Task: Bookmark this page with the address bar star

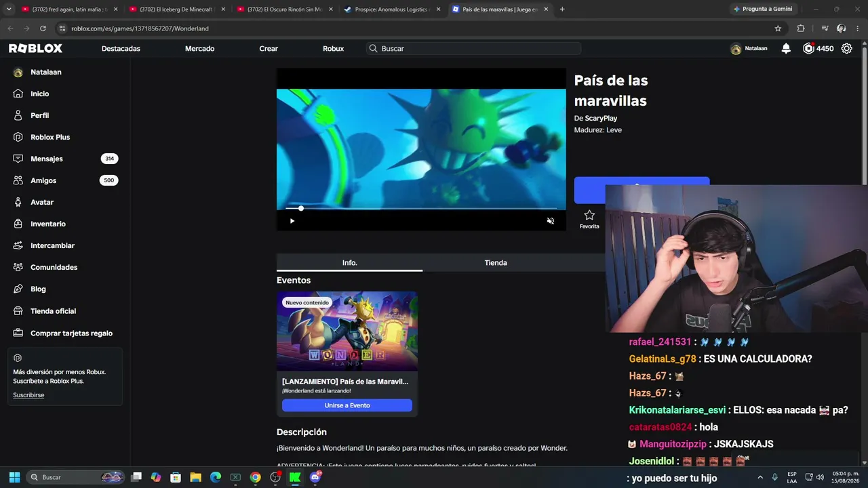Action: 778,28
